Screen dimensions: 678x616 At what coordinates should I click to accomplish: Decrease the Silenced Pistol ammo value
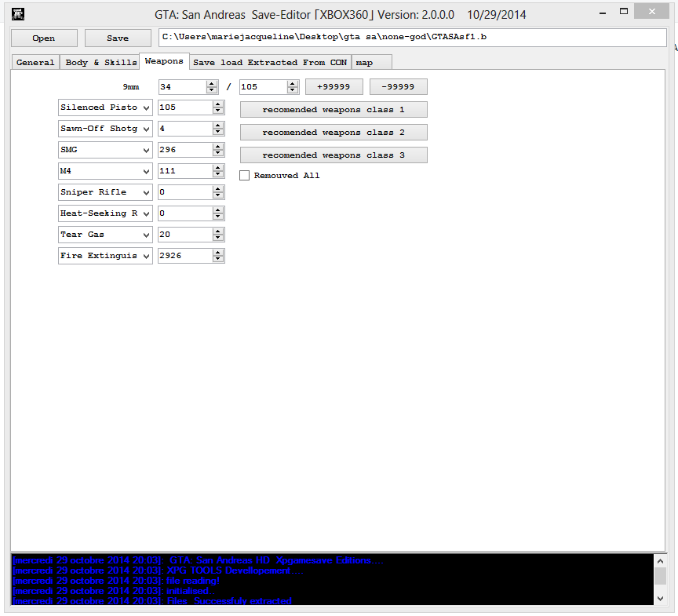click(218, 111)
